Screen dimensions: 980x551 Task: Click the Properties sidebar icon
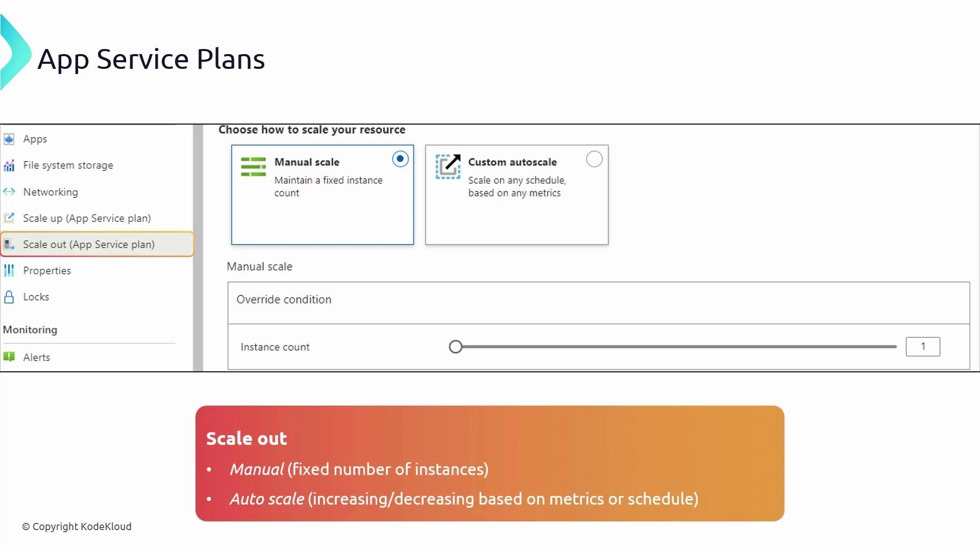pos(9,270)
